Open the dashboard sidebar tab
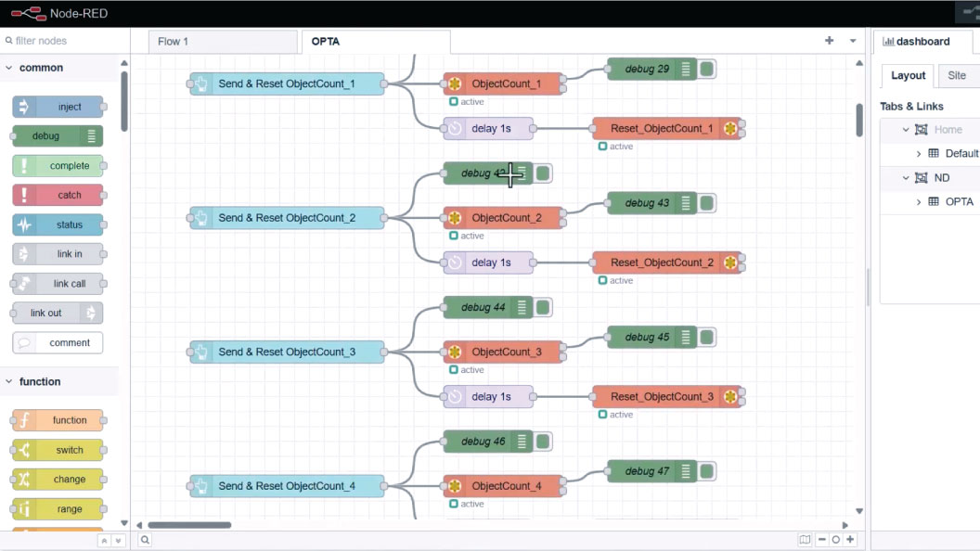 [922, 41]
